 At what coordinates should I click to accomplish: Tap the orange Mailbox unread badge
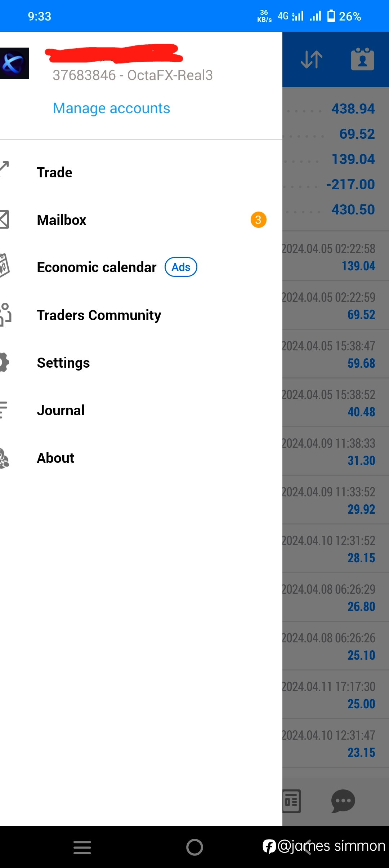pyautogui.click(x=258, y=220)
